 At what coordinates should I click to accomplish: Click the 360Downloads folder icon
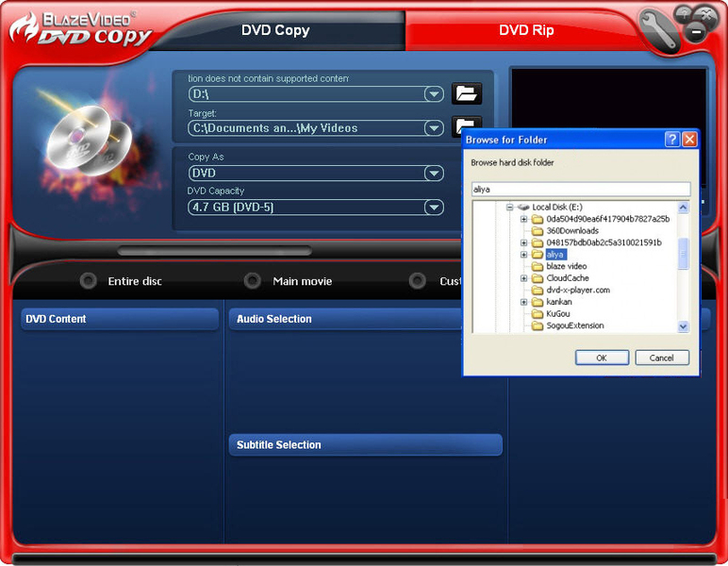[538, 231]
